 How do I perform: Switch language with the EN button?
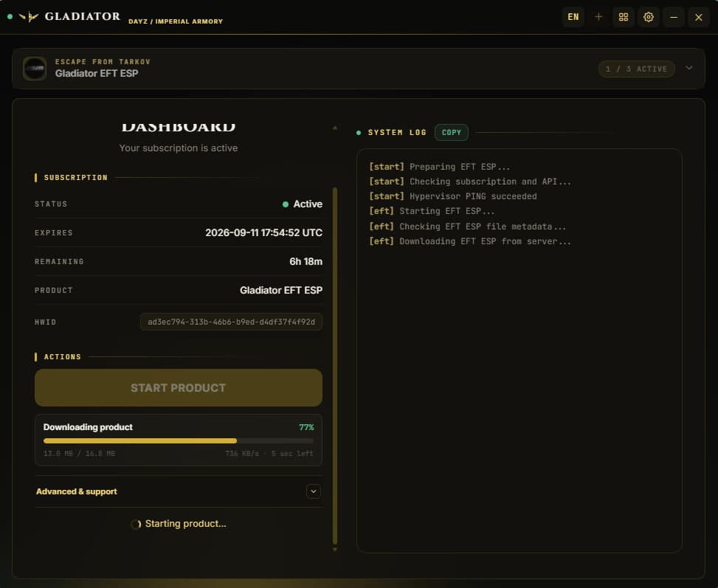tap(573, 17)
